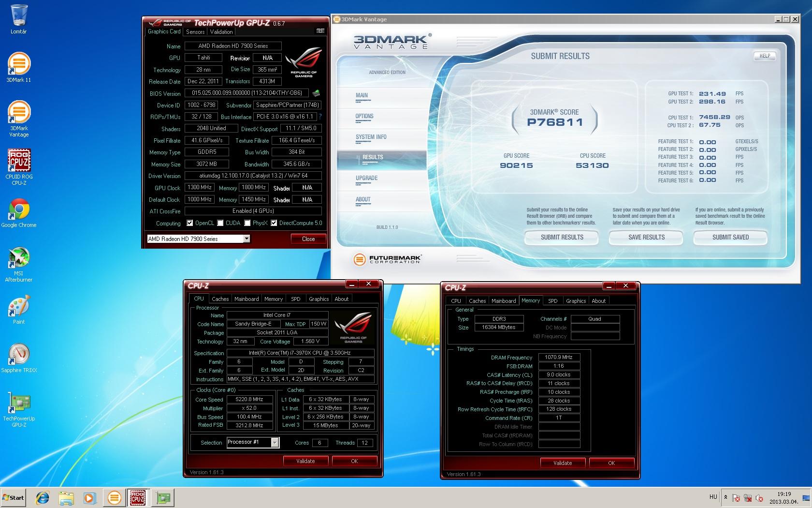The image size is (812, 508).
Task: Click the Start button
Action: tap(14, 497)
